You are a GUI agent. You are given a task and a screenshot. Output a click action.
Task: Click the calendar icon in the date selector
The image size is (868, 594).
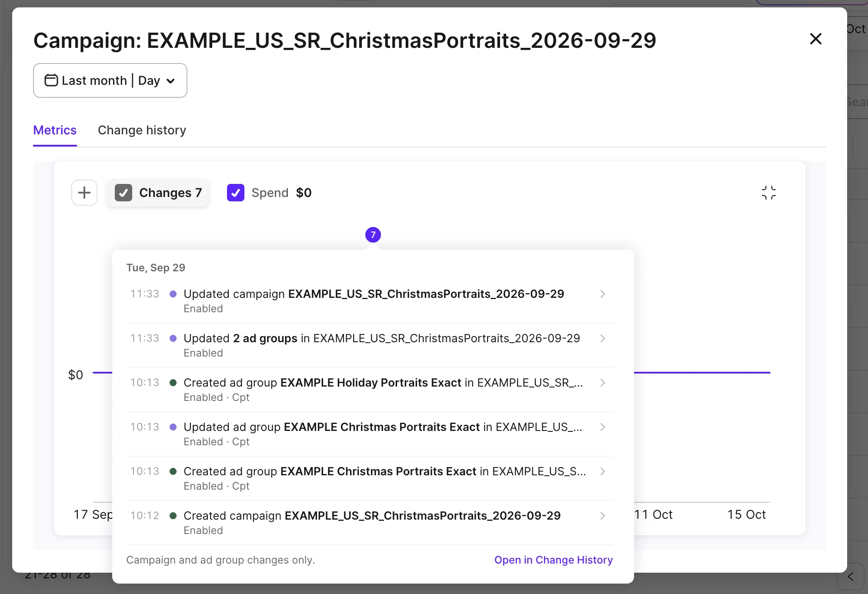(x=51, y=80)
